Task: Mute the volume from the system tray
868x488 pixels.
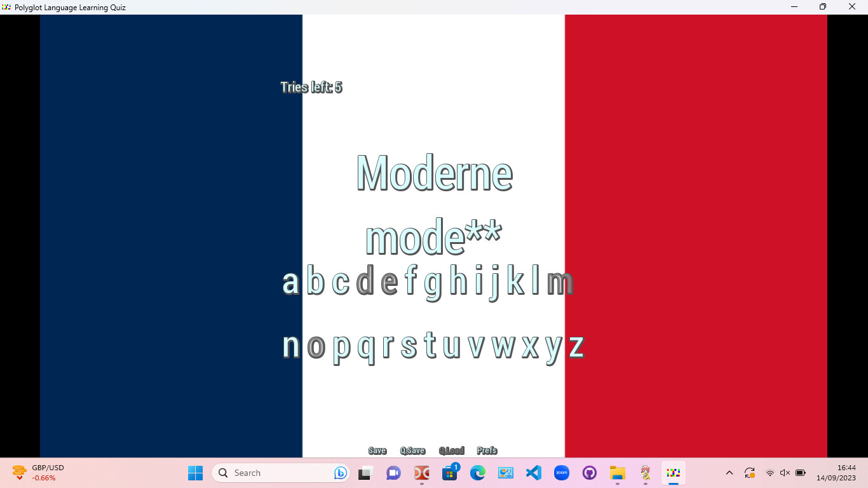Action: click(785, 473)
